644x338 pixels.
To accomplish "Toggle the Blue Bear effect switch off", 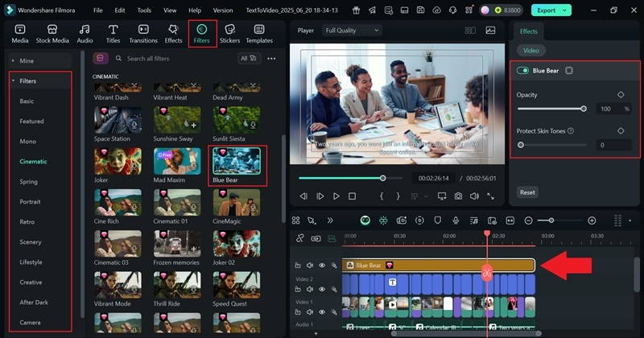I will [522, 71].
